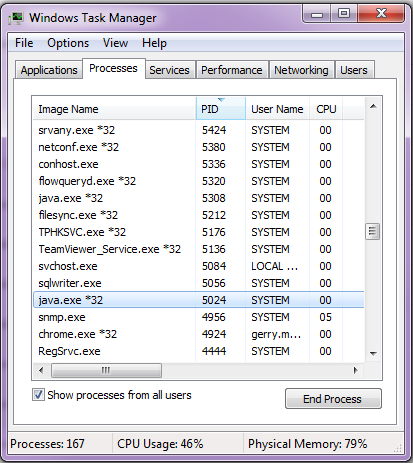Switch to the Applications tab
This screenshot has width=413, height=463.
(49, 70)
